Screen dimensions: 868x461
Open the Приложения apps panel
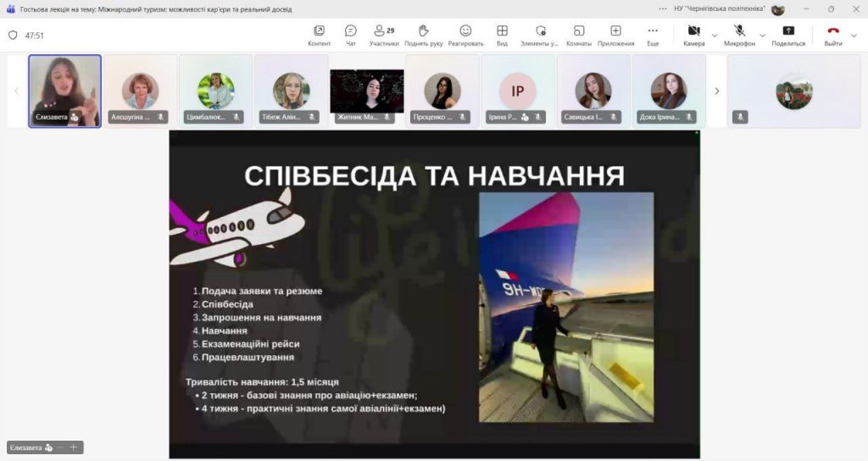(615, 35)
